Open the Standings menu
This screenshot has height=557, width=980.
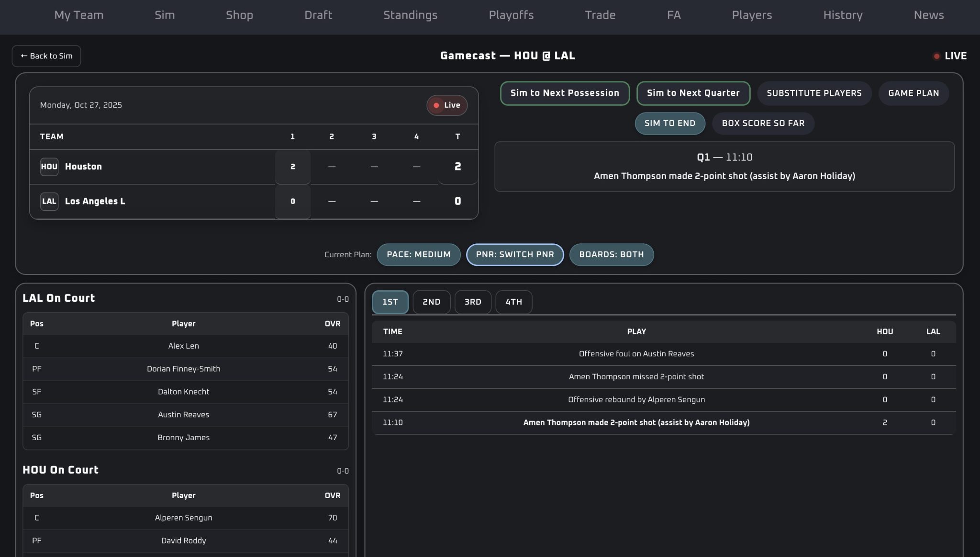click(410, 15)
